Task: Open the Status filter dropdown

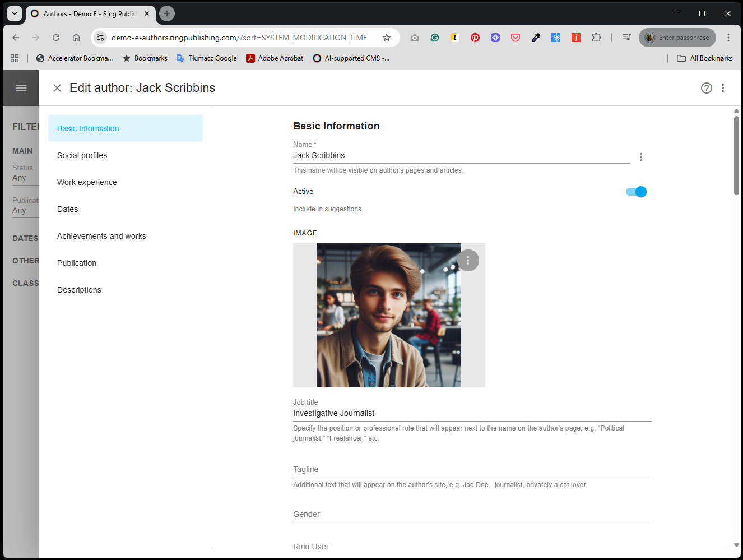Action: [25, 178]
